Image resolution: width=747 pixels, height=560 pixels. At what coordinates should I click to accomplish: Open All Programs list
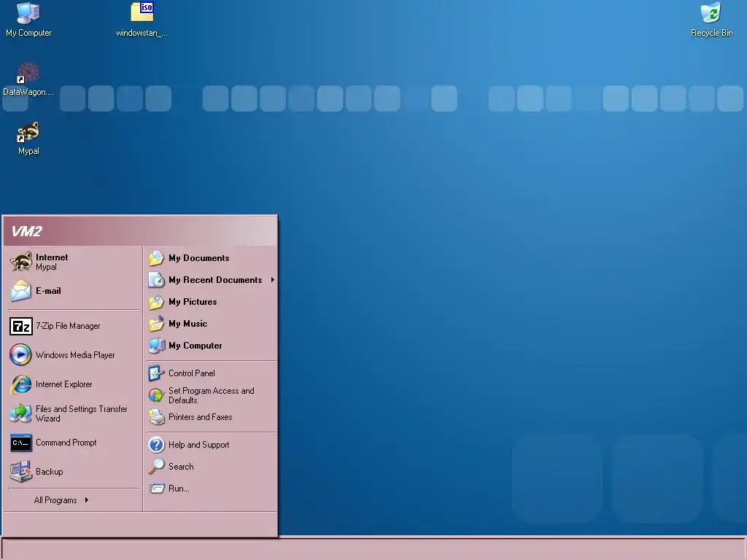[55, 500]
